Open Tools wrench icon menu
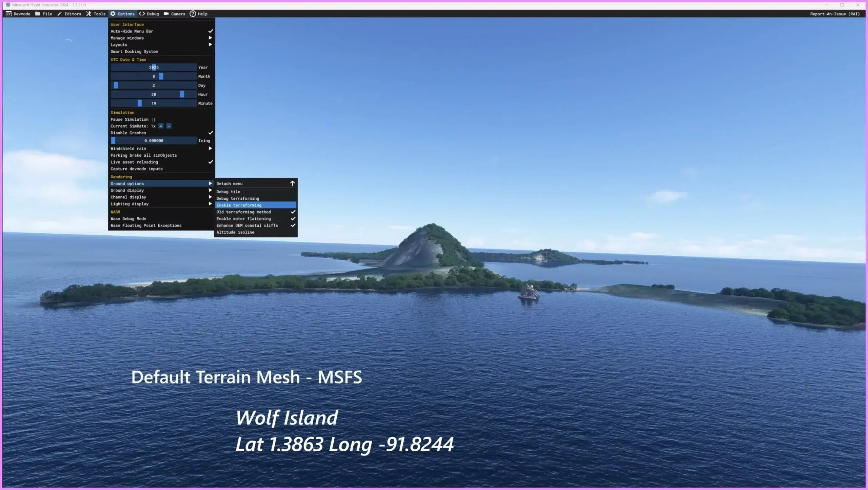This screenshot has height=490, width=868. (89, 14)
